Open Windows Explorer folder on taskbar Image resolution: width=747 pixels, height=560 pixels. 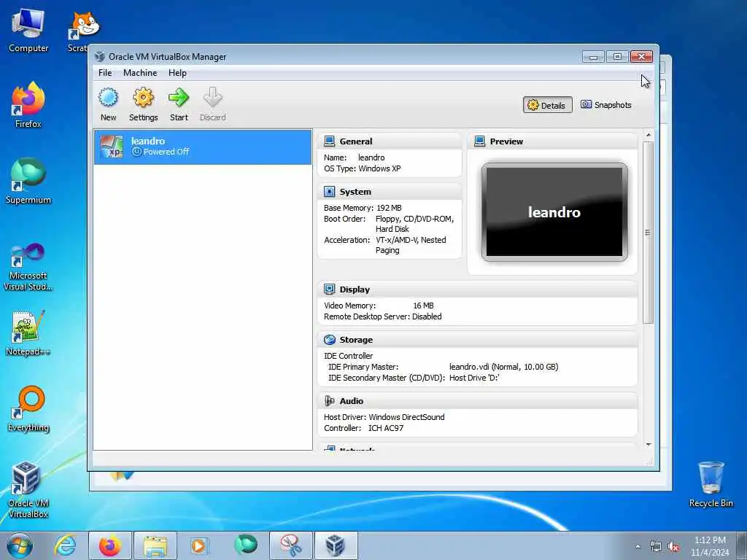[x=155, y=545]
